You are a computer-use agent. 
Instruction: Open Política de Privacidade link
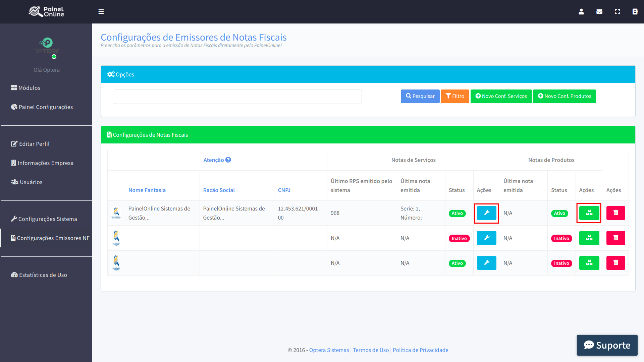[420, 350]
